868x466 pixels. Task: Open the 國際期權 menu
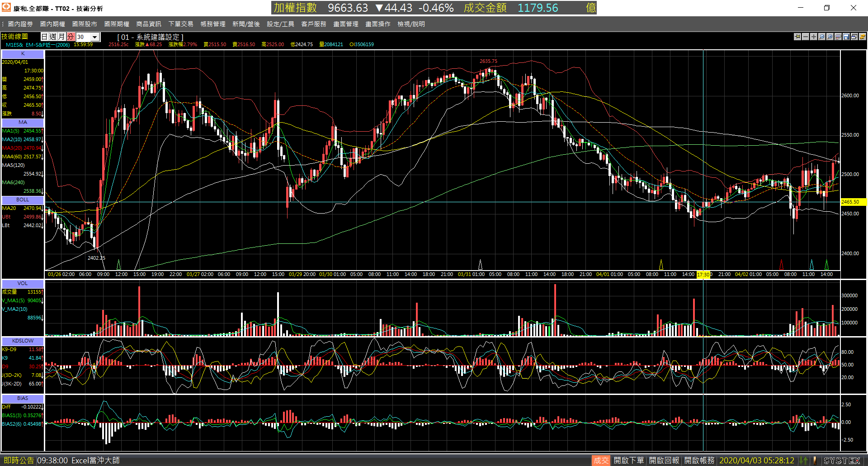pos(117,24)
